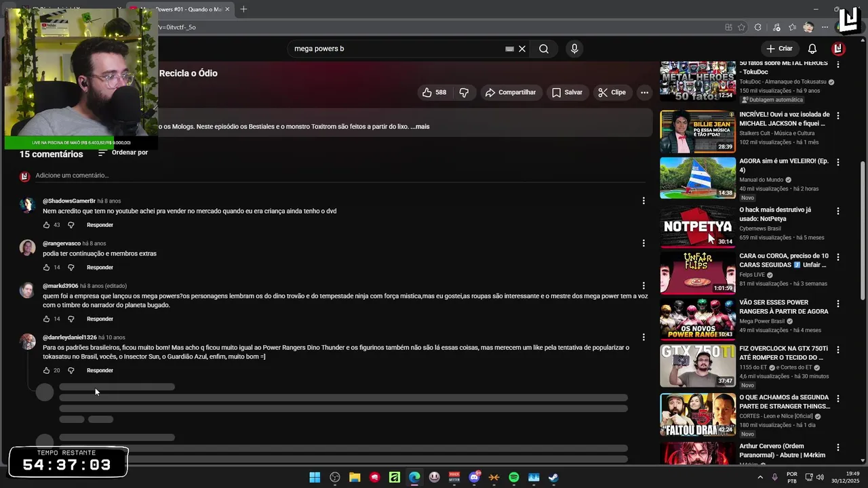868x488 pixels.
Task: Open the @rangervasco channel link
Action: pos(62,243)
